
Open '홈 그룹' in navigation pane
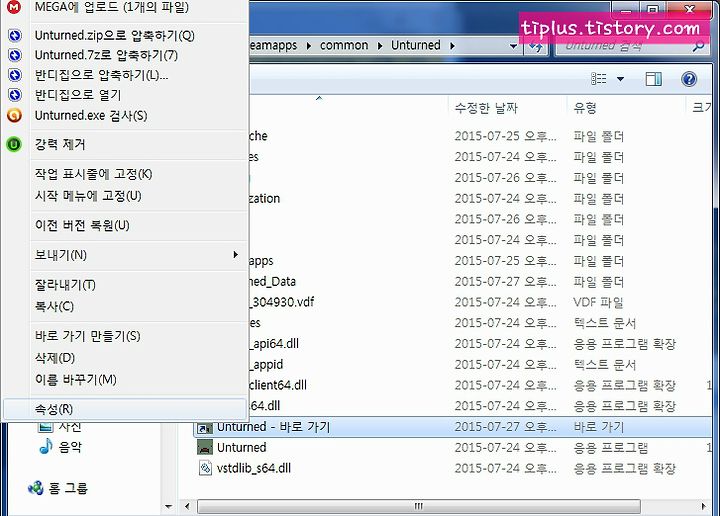click(x=68, y=488)
